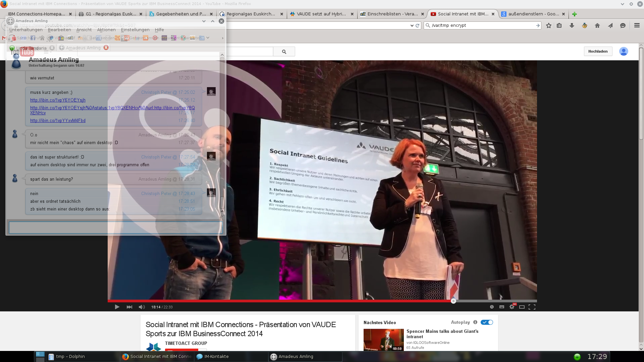Open Firefox downloads arrow

(x=572, y=25)
